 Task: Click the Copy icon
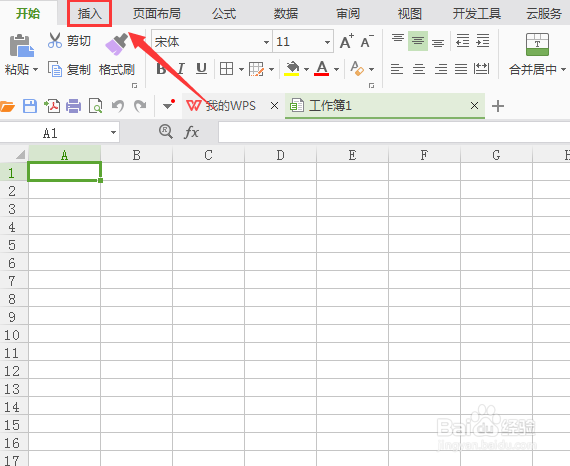click(x=55, y=69)
